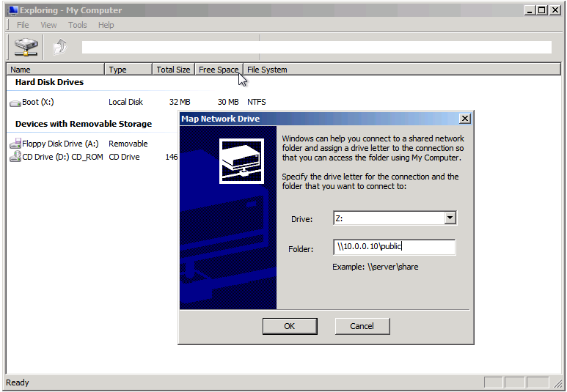Click the CD Drive type cell
Image resolution: width=567 pixels, height=392 pixels.
click(124, 157)
